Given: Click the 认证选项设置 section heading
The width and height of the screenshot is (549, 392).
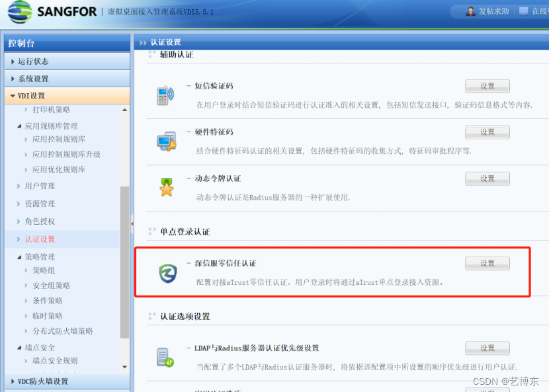Looking at the screenshot, I should [x=185, y=317].
